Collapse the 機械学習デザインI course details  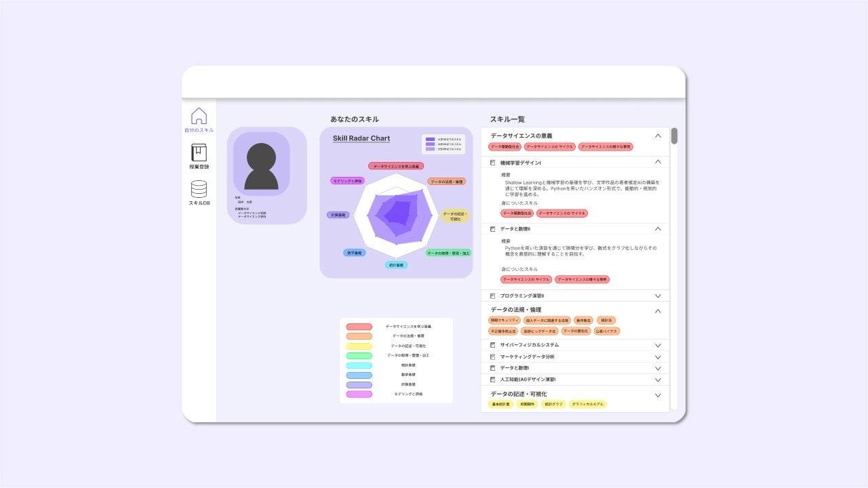(x=657, y=162)
